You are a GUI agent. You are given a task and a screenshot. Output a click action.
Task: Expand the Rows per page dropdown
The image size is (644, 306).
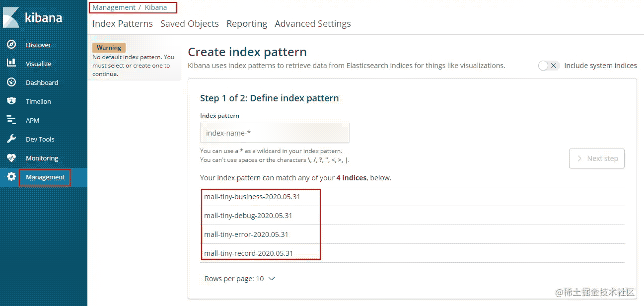point(239,279)
